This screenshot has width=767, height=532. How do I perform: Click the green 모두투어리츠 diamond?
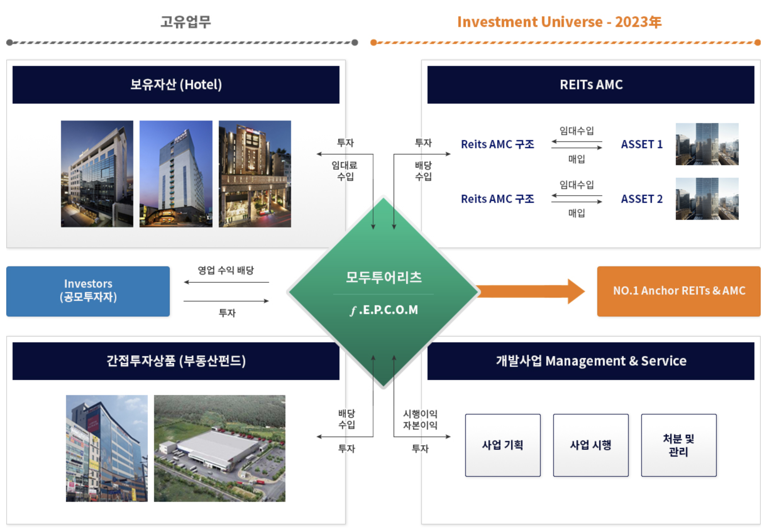(x=383, y=292)
